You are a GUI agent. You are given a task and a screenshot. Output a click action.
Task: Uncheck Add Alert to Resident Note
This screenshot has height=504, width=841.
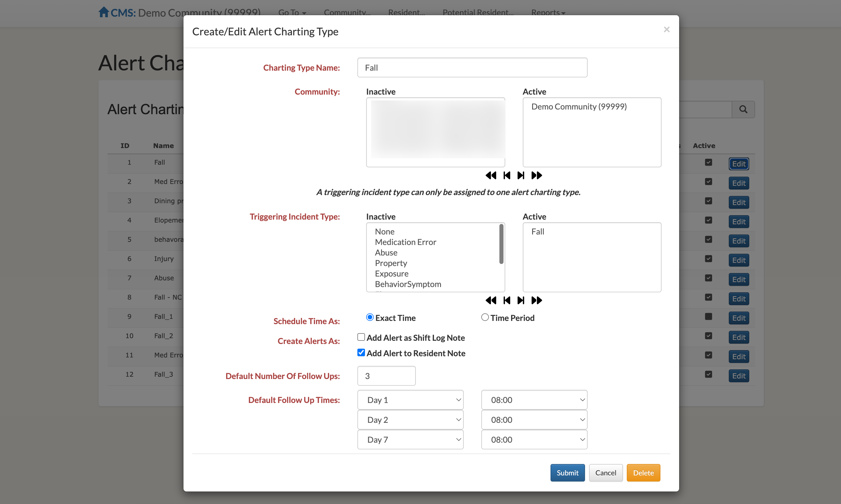361,353
